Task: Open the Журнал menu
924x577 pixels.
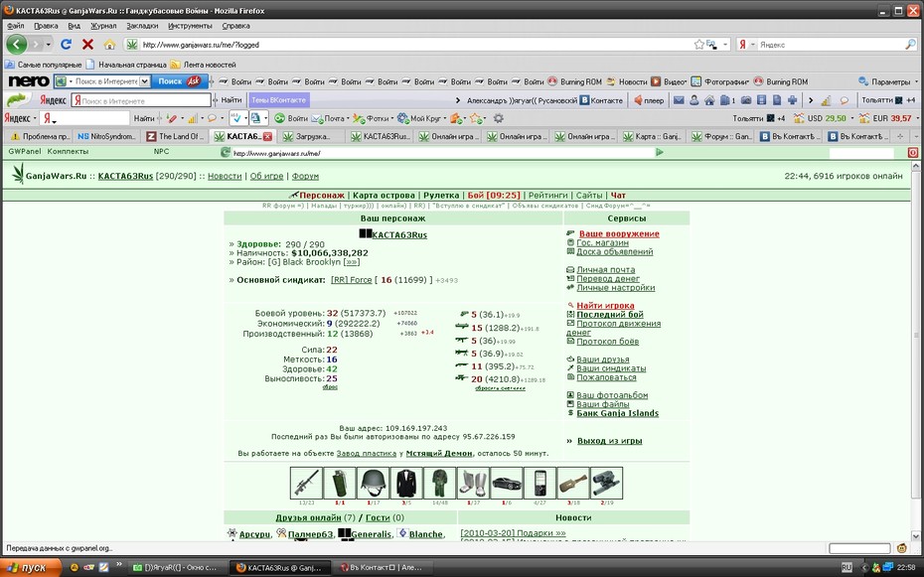Action: [103, 26]
